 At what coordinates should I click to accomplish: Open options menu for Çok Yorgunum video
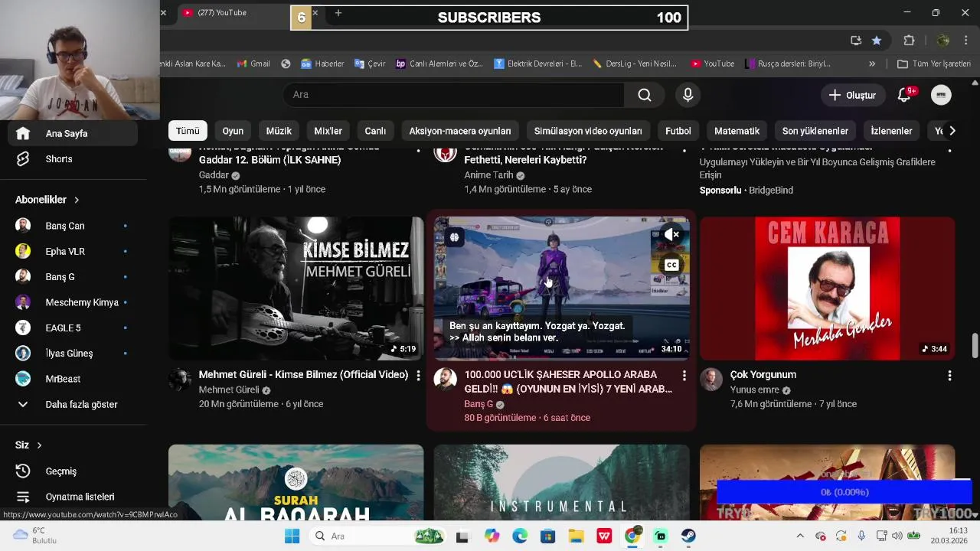(x=949, y=376)
